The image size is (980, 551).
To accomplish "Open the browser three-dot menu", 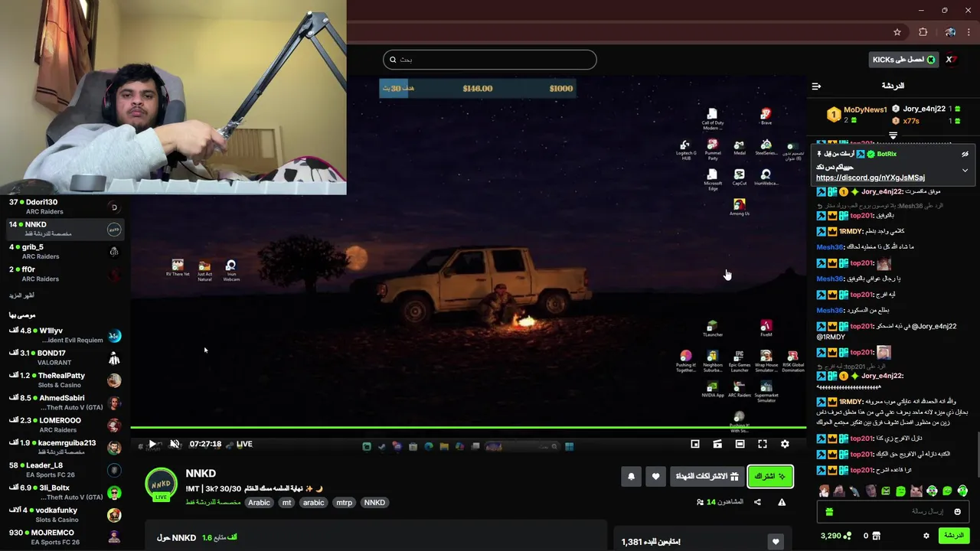I will [x=969, y=32].
